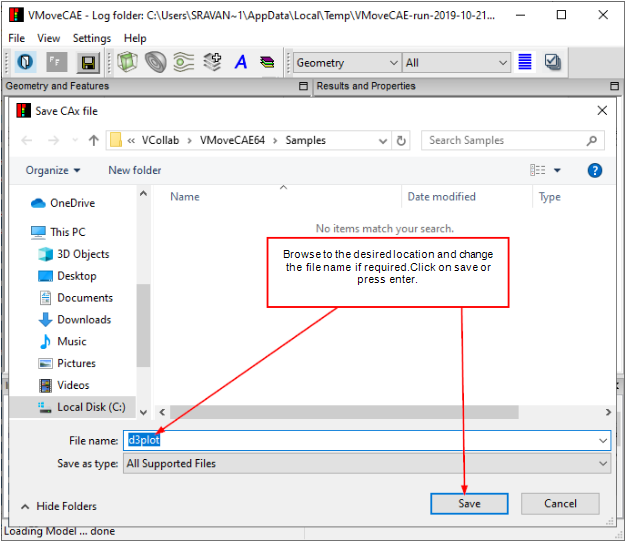The image size is (626, 542).
Task: Click the layers with plus icon
Action: click(212, 62)
